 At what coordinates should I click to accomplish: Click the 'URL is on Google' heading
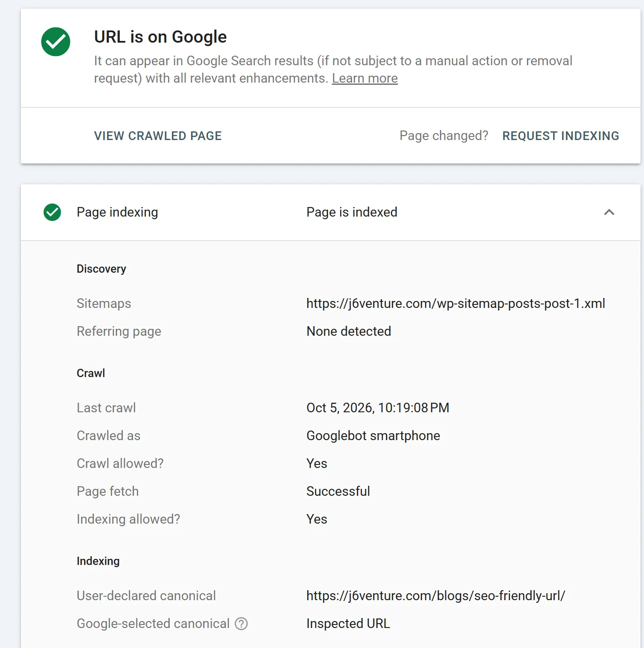point(160,37)
